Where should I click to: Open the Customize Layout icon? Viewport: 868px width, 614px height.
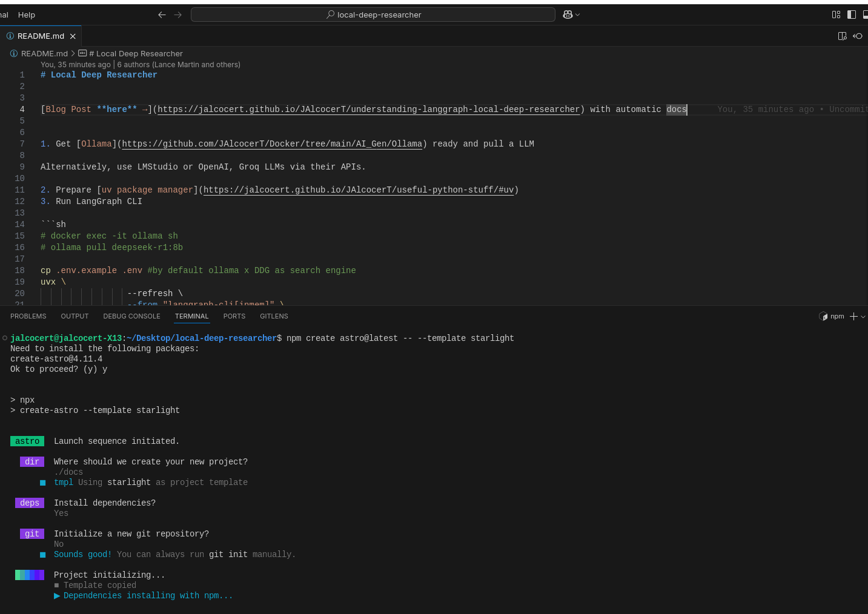pyautogui.click(x=836, y=15)
